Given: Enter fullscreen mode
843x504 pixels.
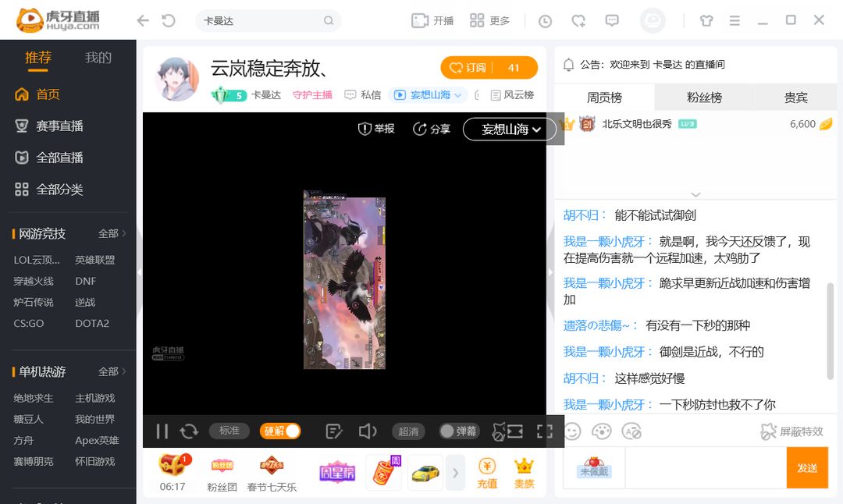Looking at the screenshot, I should point(545,431).
